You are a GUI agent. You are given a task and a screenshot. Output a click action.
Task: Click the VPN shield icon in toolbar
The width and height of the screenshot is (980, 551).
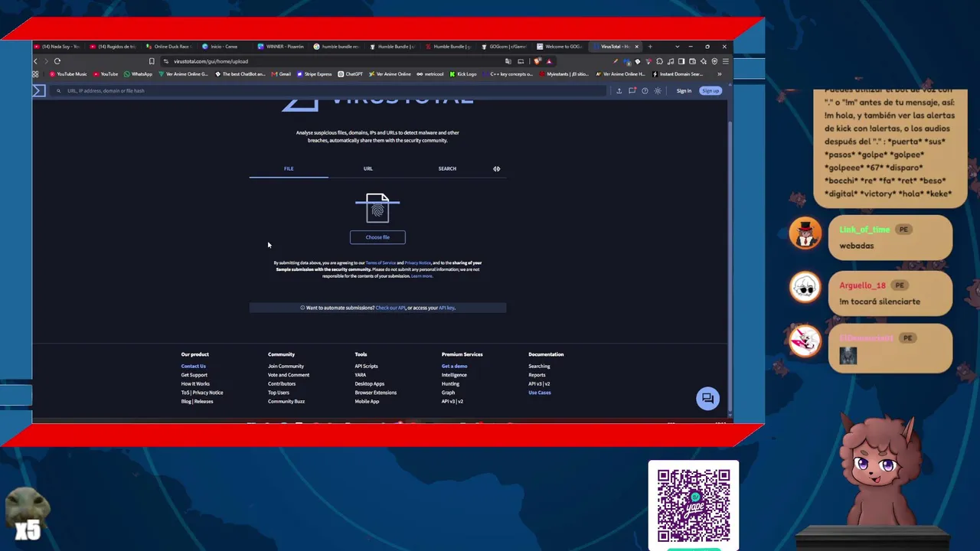coord(714,61)
